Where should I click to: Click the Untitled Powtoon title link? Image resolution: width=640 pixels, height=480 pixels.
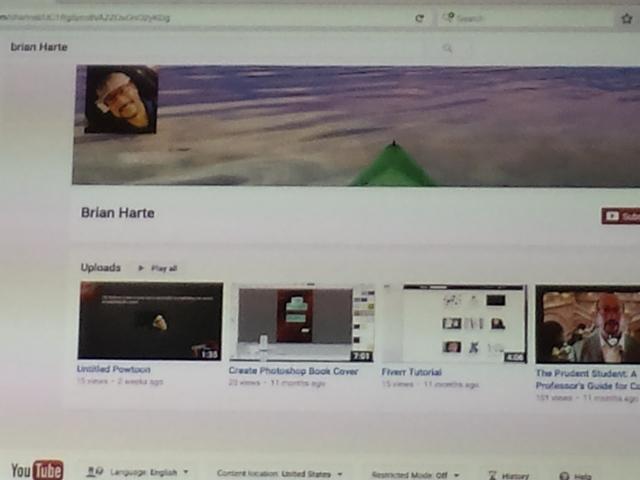pos(113,369)
